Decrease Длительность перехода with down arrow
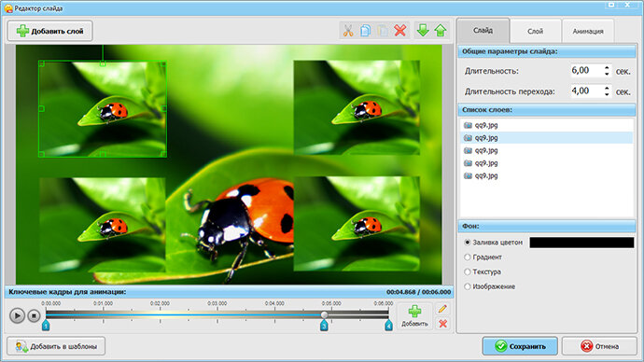 coord(607,94)
